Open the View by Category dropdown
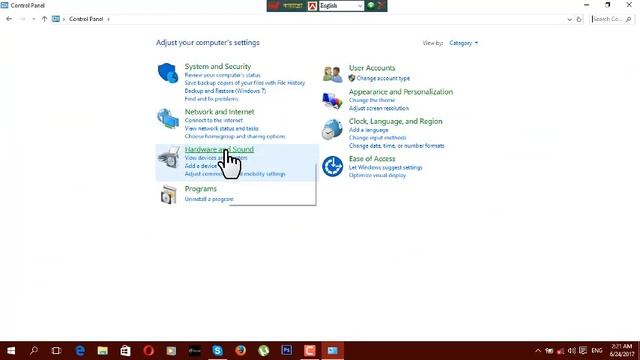Screen dimensions: 640x360 [463, 43]
